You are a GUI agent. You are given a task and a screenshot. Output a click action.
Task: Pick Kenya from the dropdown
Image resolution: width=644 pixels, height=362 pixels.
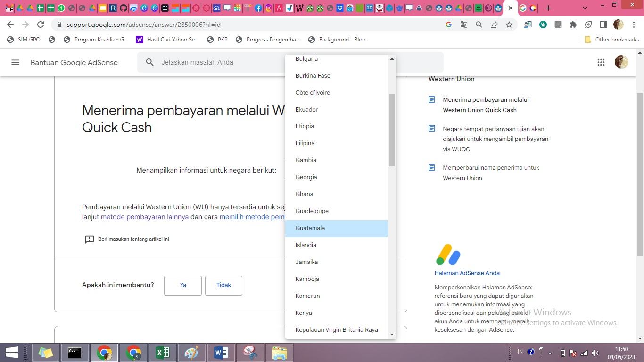337,313
